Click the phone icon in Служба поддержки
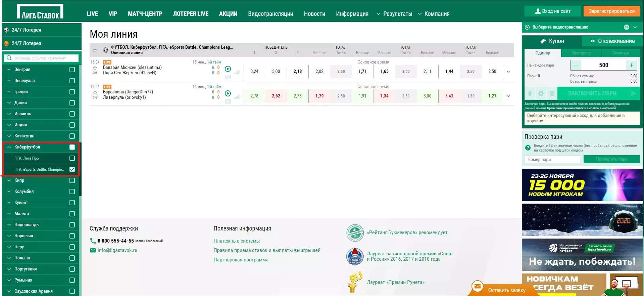This screenshot has height=296, width=644. (93, 241)
